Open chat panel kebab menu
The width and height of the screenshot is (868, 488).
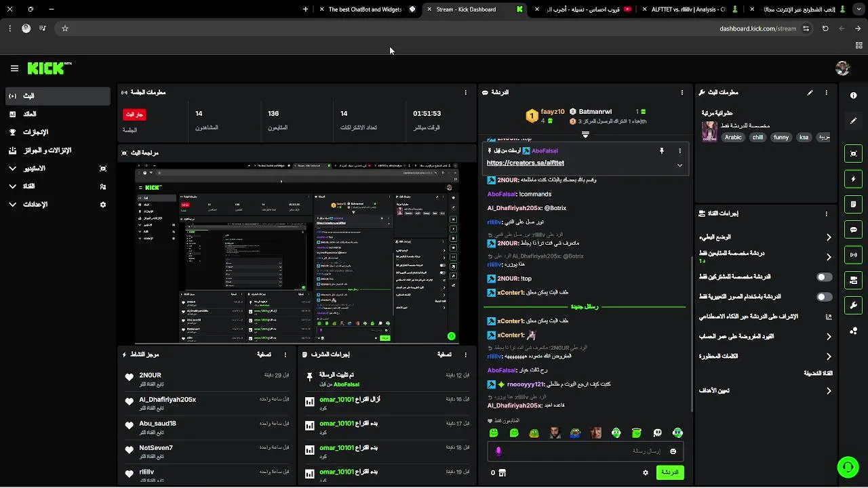(x=682, y=92)
